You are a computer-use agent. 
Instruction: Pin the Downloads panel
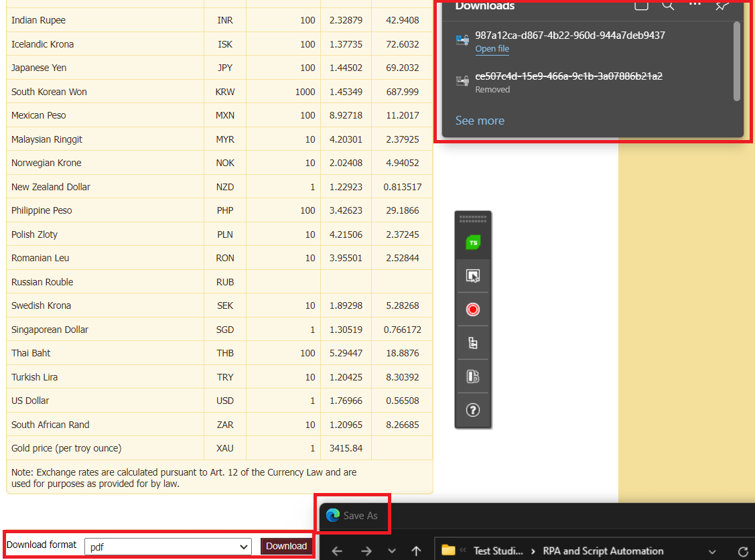722,5
